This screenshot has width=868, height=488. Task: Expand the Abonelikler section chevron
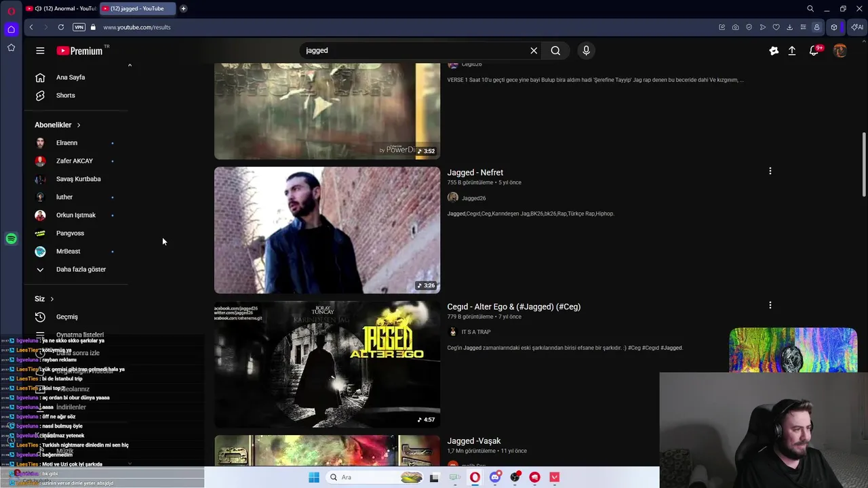[x=79, y=125]
